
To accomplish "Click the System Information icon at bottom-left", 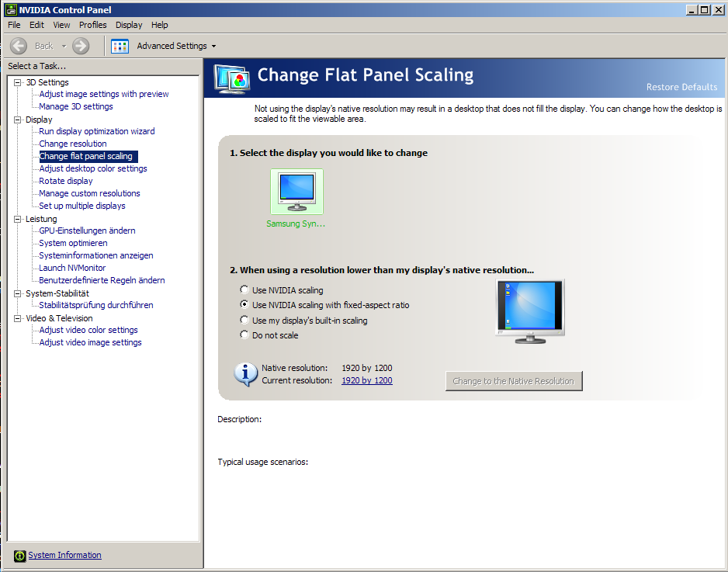I will [x=20, y=556].
